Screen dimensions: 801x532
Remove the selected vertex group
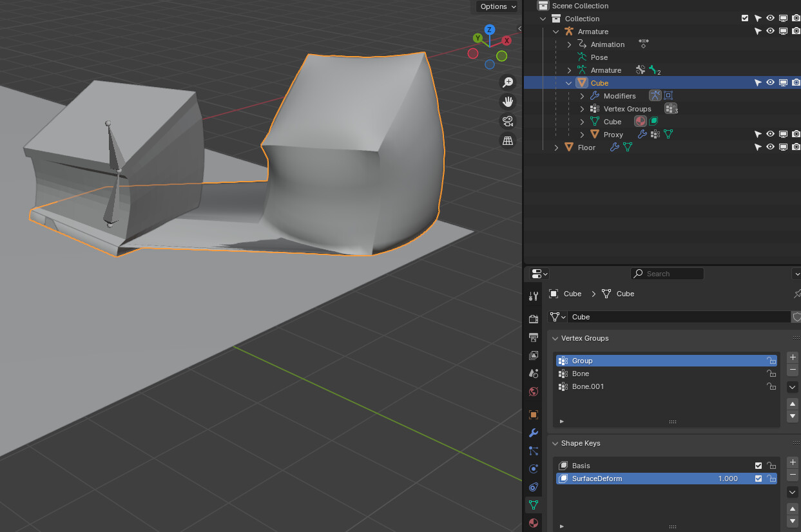pyautogui.click(x=793, y=370)
